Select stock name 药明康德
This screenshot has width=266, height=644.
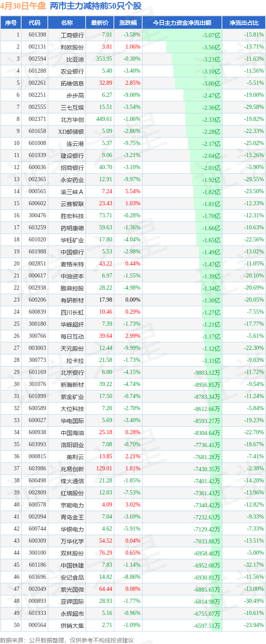pyautogui.click(x=72, y=228)
